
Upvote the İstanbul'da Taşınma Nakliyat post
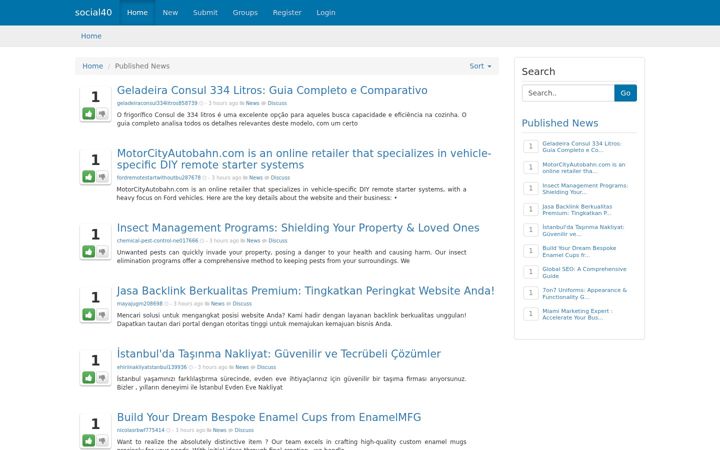(x=89, y=377)
